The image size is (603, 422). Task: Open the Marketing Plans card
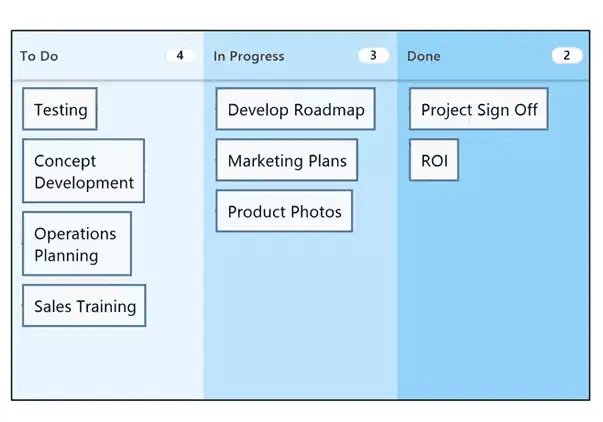coord(287,160)
